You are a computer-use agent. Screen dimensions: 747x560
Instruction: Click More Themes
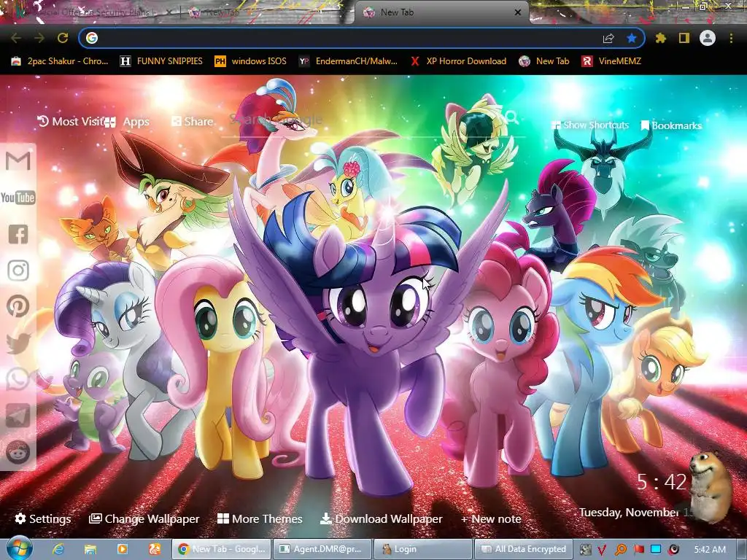[260, 518]
